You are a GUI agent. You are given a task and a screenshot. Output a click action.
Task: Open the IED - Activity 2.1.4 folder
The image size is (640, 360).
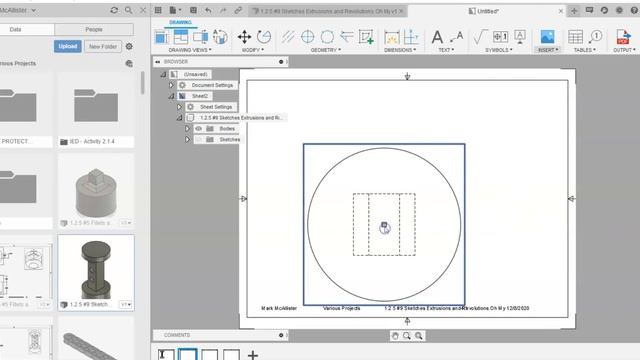pyautogui.click(x=96, y=110)
